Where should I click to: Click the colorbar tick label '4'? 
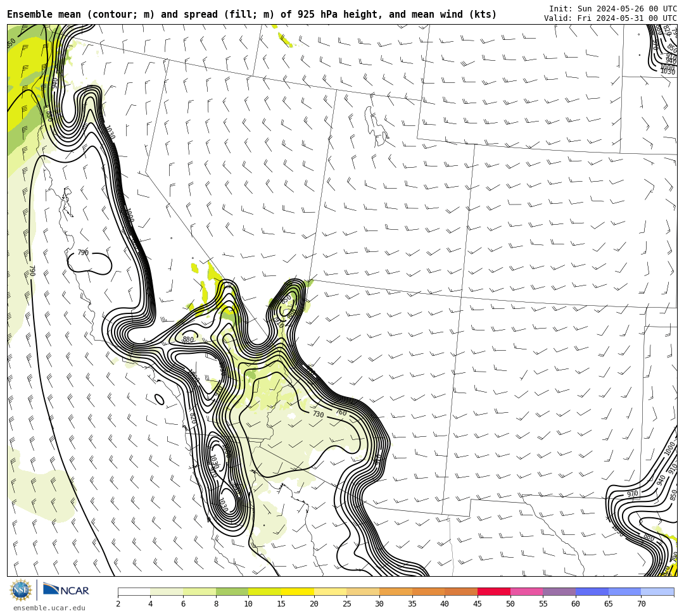click(x=151, y=604)
